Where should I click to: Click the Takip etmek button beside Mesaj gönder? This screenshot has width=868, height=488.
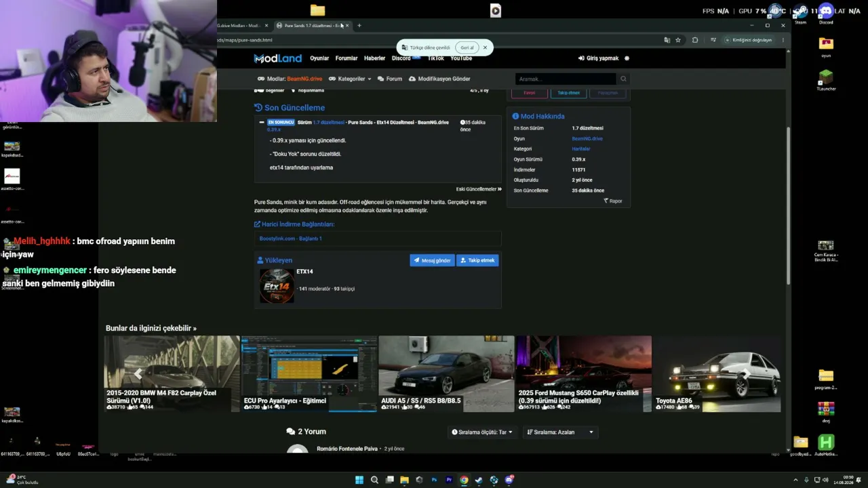[x=477, y=260]
